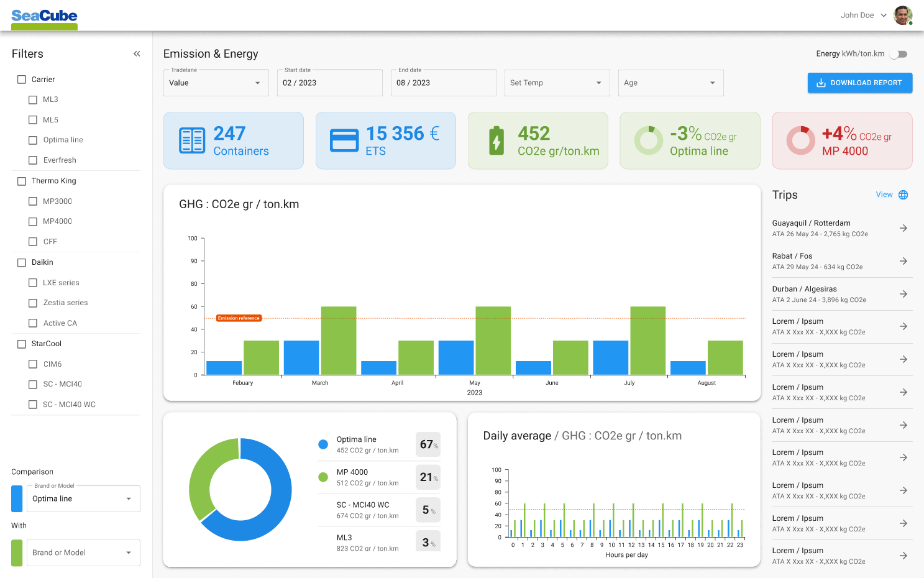Screen dimensions: 924x578
Task: Expand the Age dropdown
Action: click(x=671, y=83)
